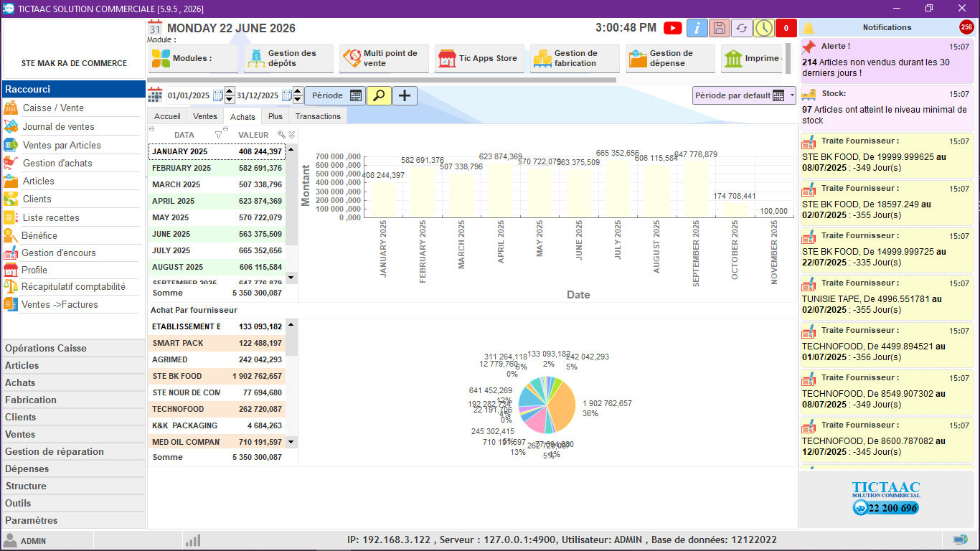The height and width of the screenshot is (551, 980).
Task: Click the wrench icon next to VALEUR
Action: coord(282,135)
